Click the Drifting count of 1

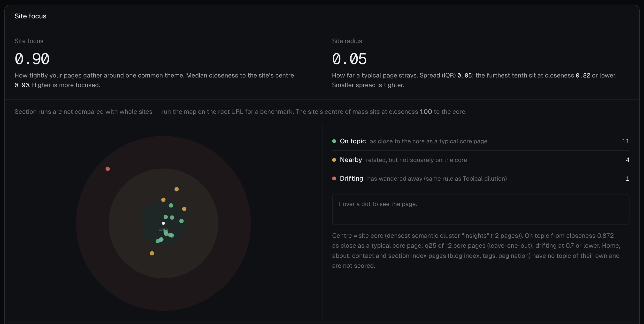[627, 178]
